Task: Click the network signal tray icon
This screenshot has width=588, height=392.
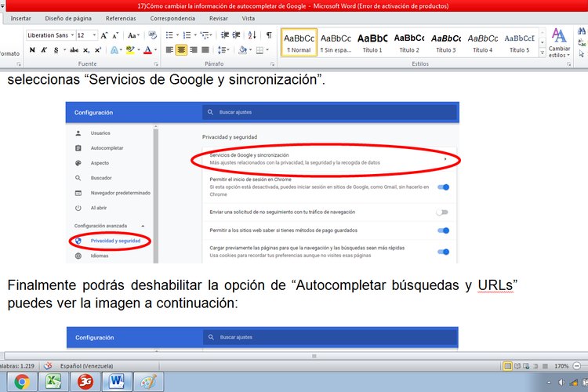Action: (573, 383)
